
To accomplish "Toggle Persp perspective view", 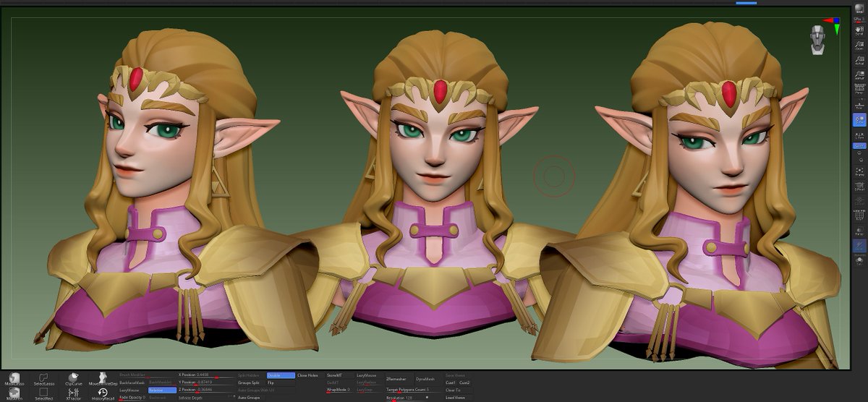I will click(859, 90).
